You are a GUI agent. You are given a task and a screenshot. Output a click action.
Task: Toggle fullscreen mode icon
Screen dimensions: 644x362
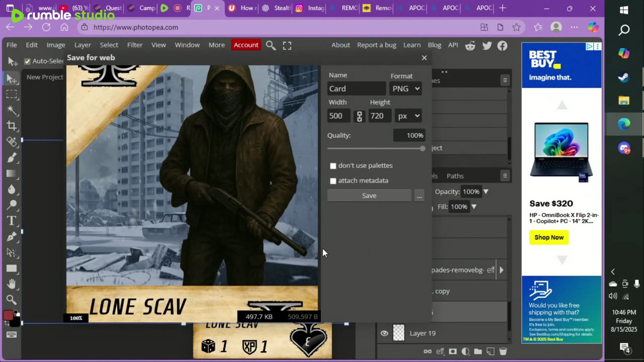coord(287,45)
